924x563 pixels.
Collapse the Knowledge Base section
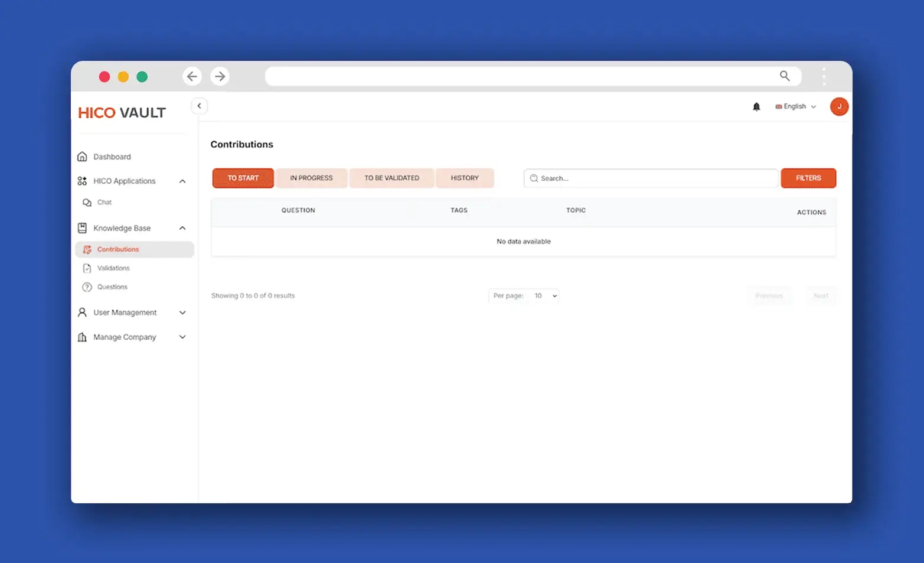[182, 228]
